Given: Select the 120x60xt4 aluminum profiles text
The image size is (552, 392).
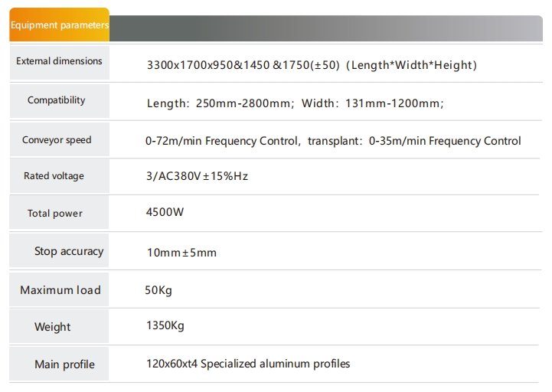Looking at the screenshot, I should coord(248,364).
